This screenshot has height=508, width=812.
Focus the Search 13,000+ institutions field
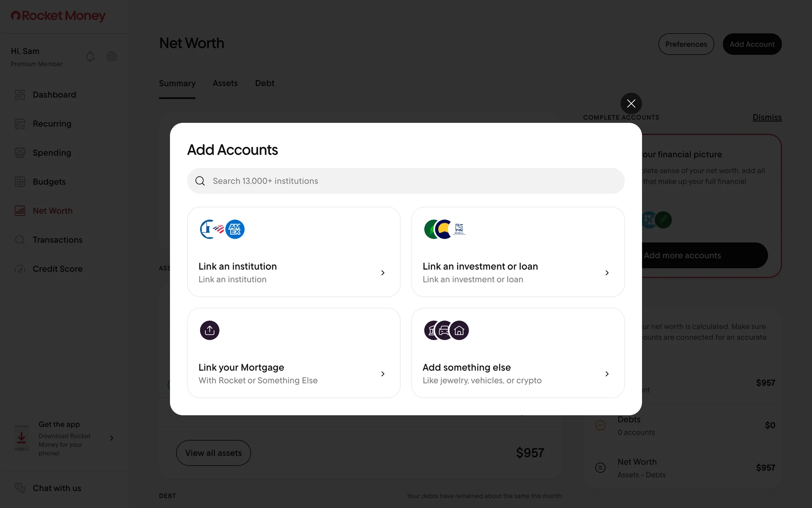(x=406, y=181)
